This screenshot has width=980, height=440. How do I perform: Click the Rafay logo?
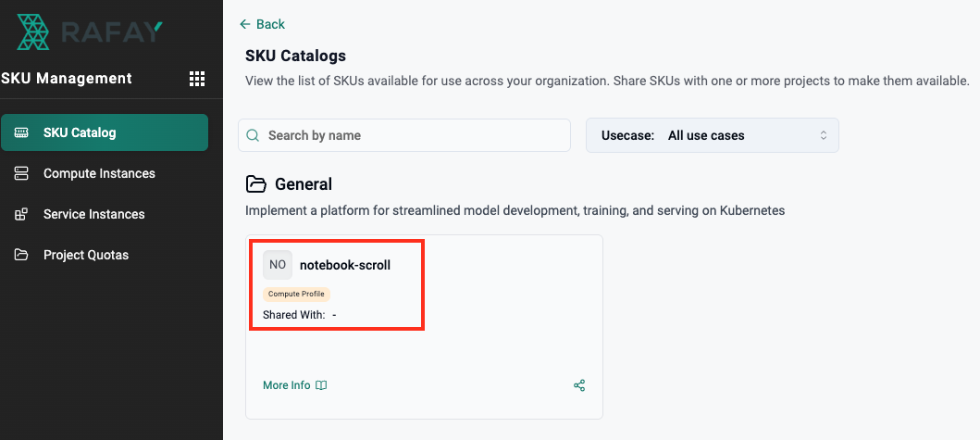89,32
